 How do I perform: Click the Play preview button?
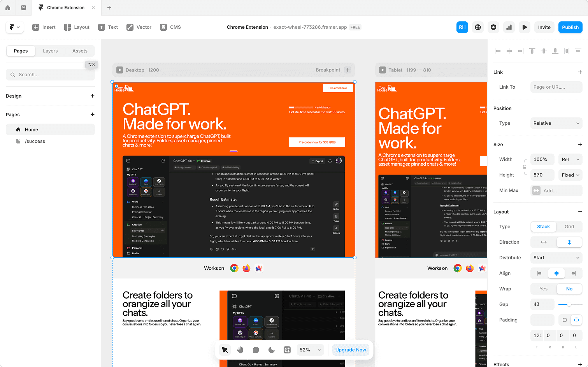525,27
